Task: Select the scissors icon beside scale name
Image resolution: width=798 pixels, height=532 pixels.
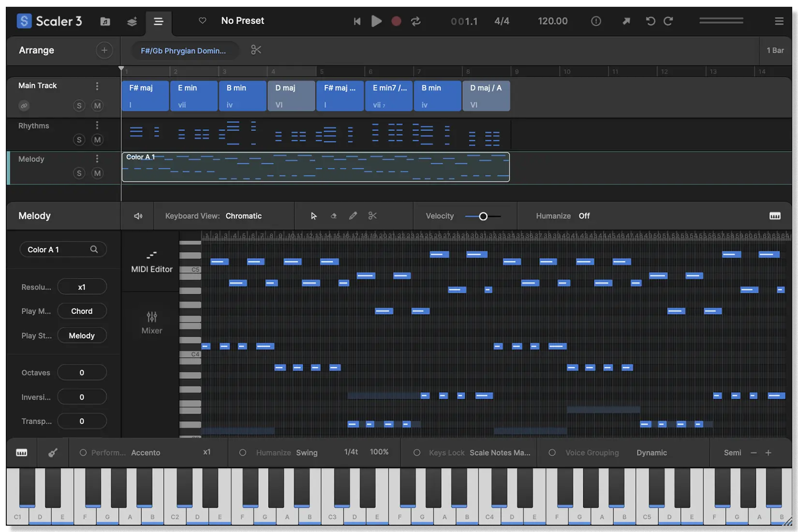Action: tap(256, 50)
